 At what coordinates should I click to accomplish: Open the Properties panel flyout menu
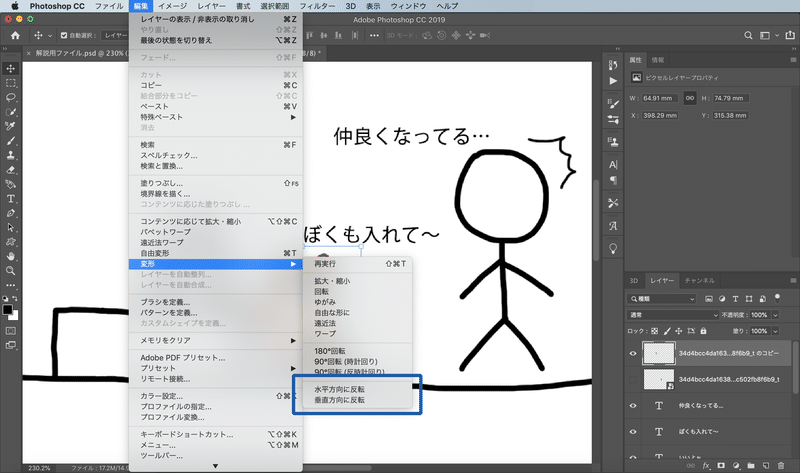pyautogui.click(x=793, y=60)
